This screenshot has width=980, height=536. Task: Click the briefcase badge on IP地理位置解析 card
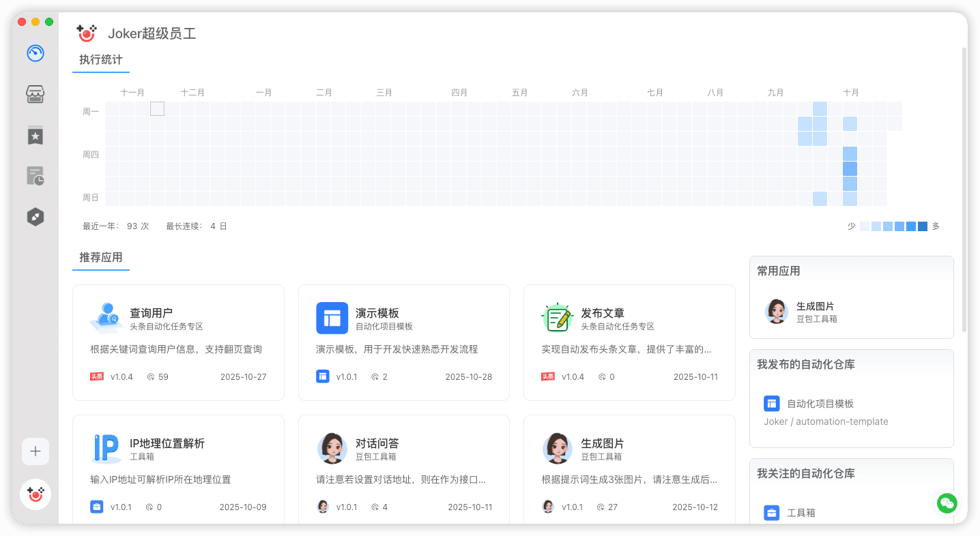click(x=97, y=507)
